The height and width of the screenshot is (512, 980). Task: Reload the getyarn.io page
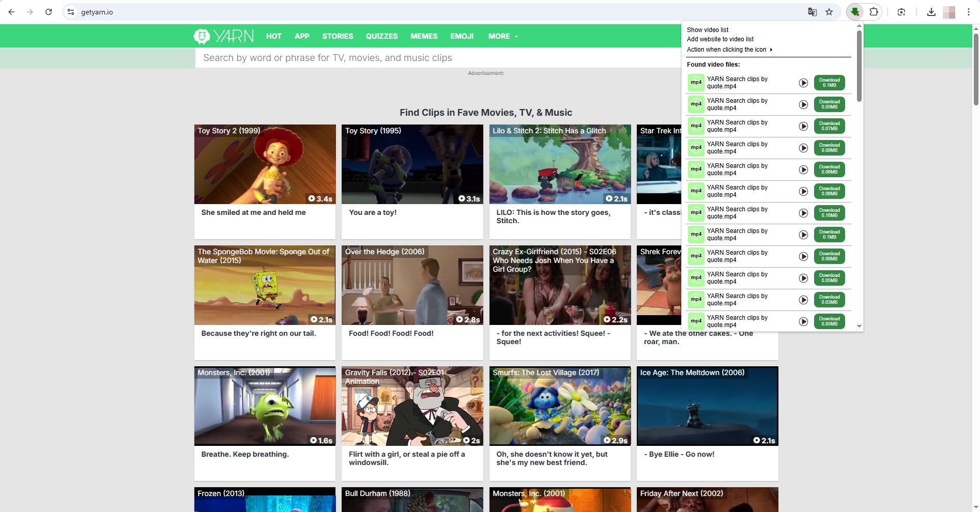49,12
